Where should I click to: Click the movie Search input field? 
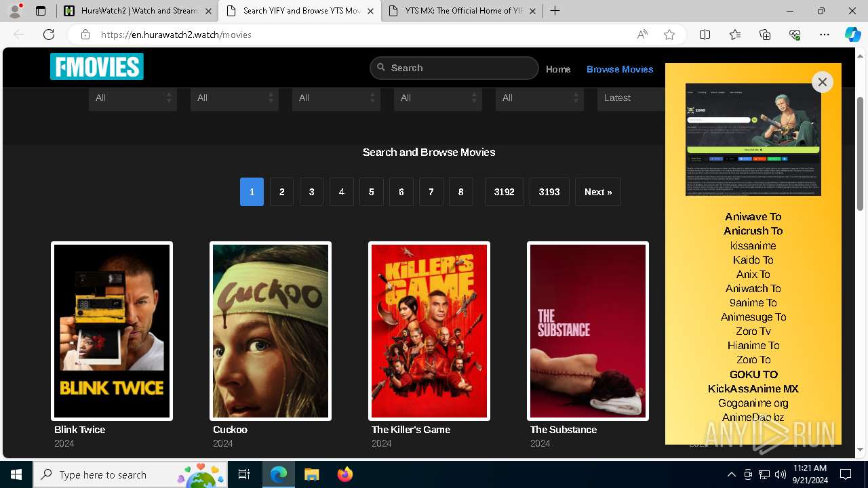pyautogui.click(x=454, y=68)
